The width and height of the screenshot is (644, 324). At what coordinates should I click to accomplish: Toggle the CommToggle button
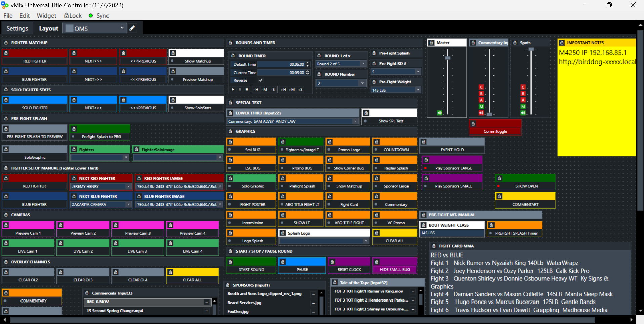pyautogui.click(x=495, y=131)
